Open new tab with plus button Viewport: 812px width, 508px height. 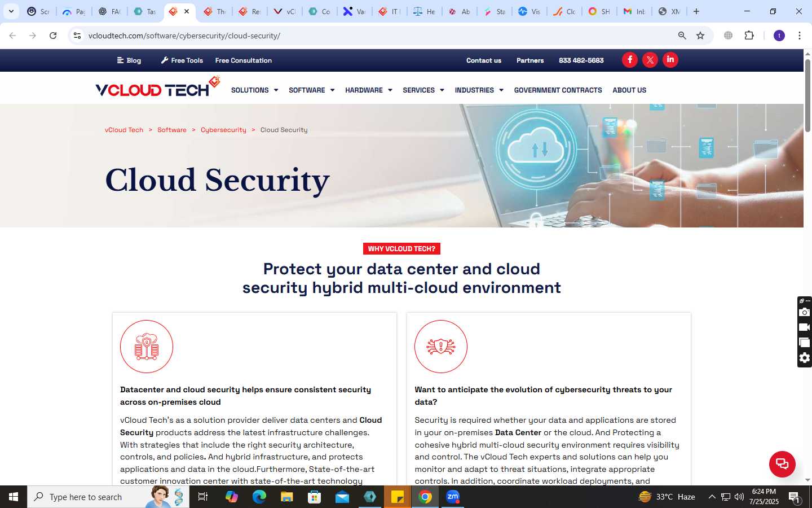tap(696, 11)
